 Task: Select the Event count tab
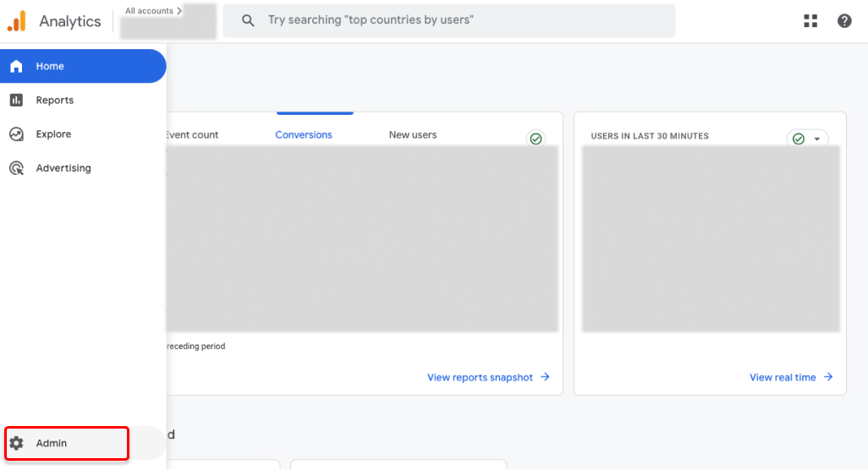click(192, 134)
